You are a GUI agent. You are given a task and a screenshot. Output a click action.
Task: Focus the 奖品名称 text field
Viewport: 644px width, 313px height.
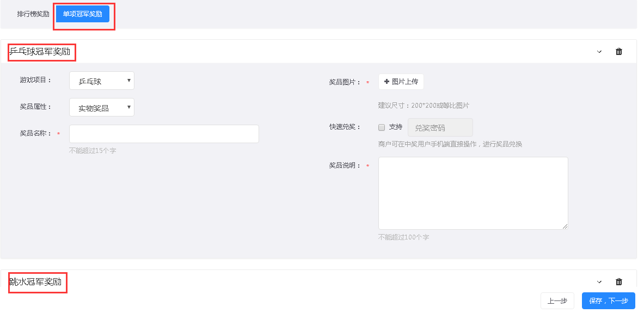click(164, 134)
